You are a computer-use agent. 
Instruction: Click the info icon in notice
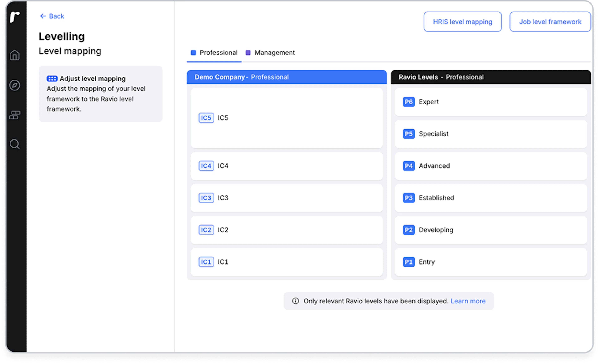click(x=296, y=301)
